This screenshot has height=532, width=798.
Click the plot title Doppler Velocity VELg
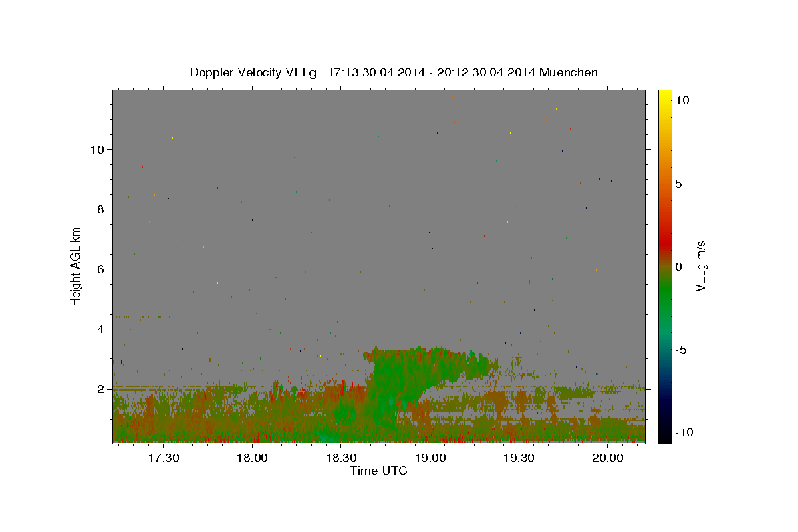tap(394, 72)
